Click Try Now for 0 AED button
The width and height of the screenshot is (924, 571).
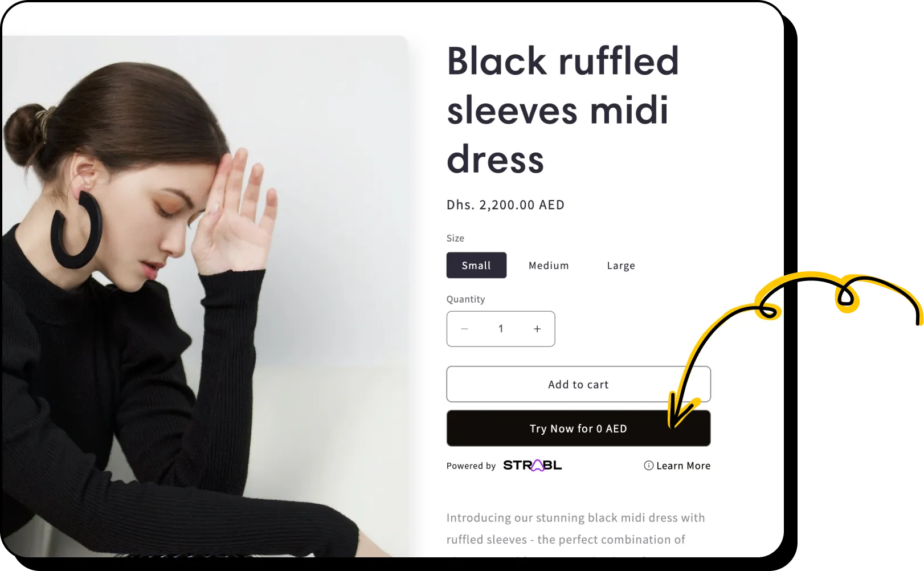pos(578,428)
